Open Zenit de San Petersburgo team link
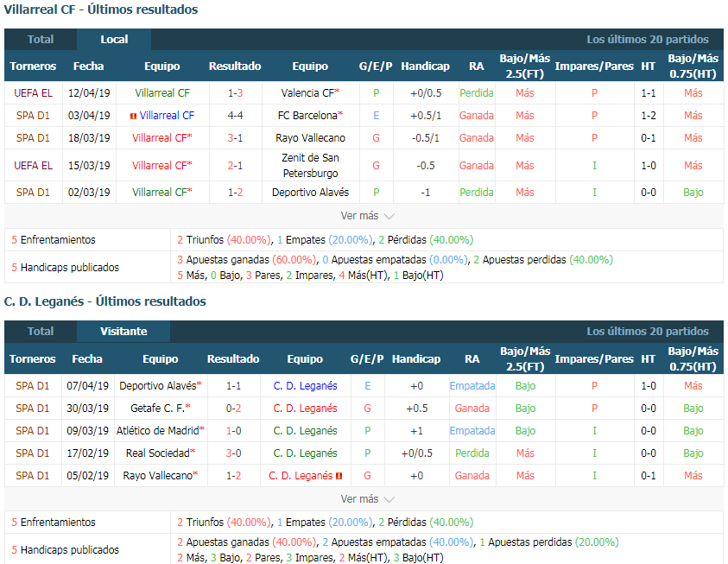 coord(310,165)
